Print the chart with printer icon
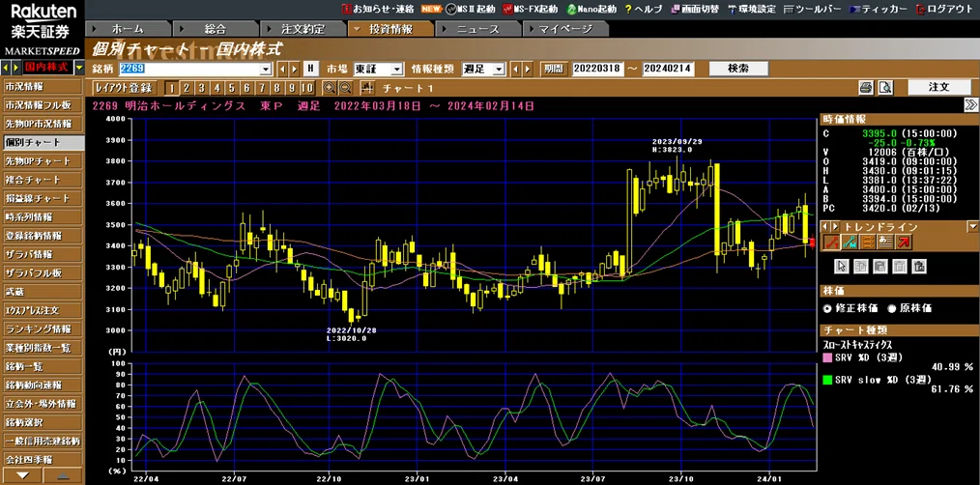 coord(866,88)
